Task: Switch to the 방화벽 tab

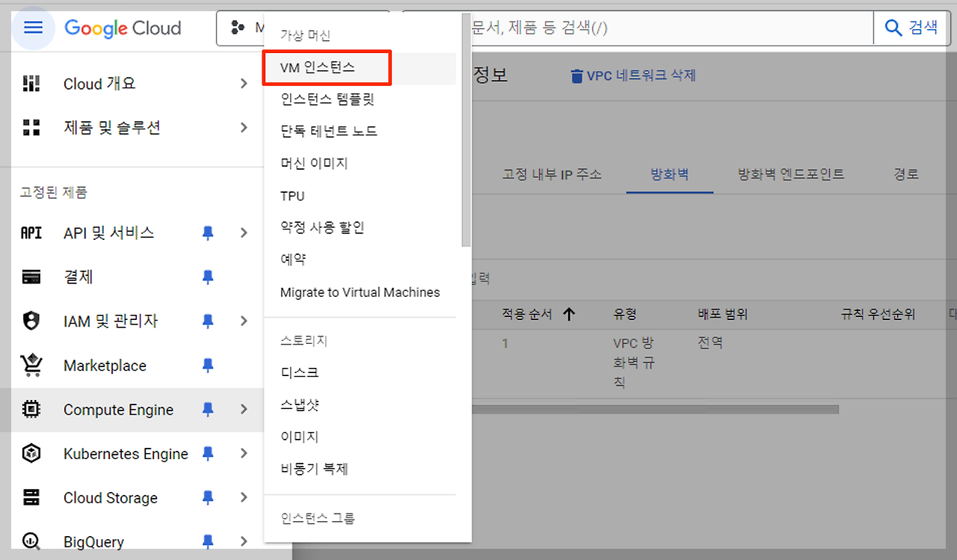Action: click(670, 174)
